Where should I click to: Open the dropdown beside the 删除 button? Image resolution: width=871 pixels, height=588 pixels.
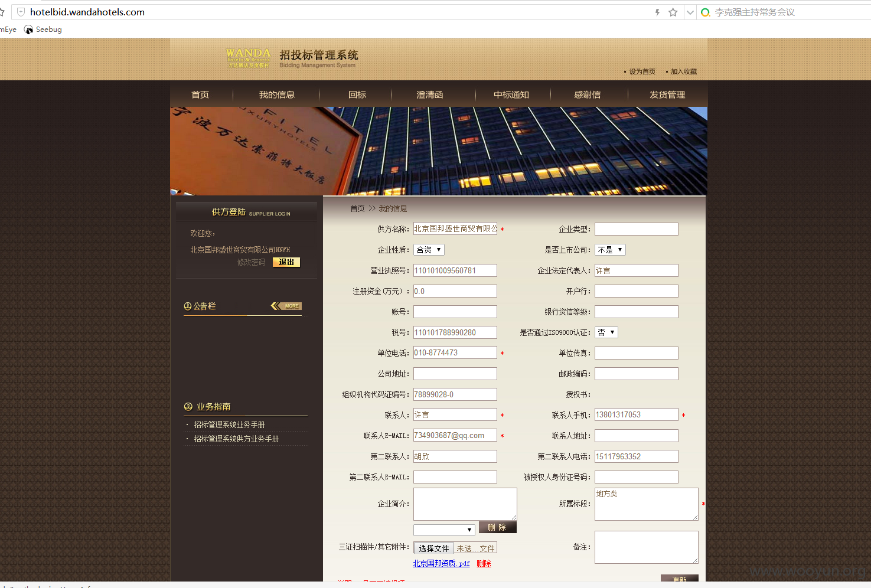[x=444, y=530]
